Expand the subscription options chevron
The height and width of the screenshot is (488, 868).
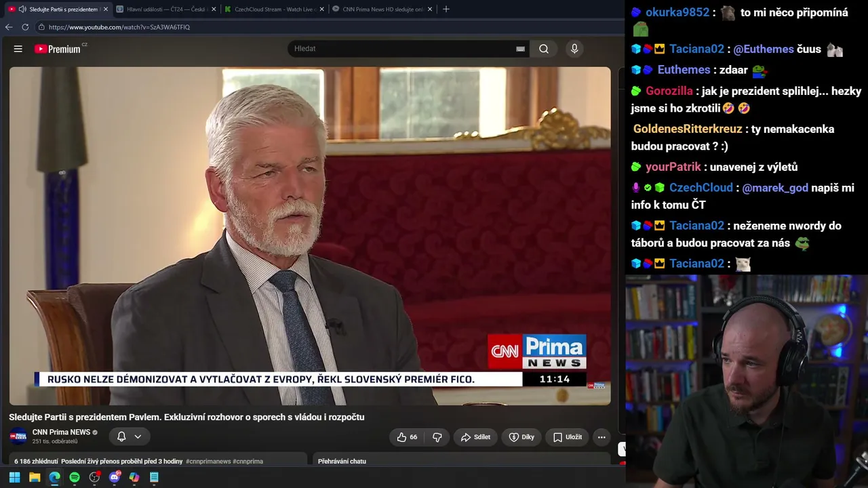pos(138,436)
